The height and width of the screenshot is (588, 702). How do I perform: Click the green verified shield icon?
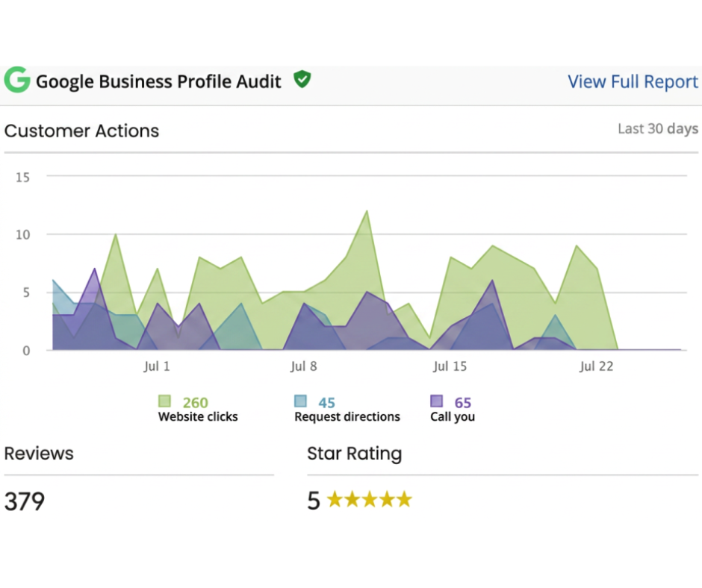tap(302, 79)
